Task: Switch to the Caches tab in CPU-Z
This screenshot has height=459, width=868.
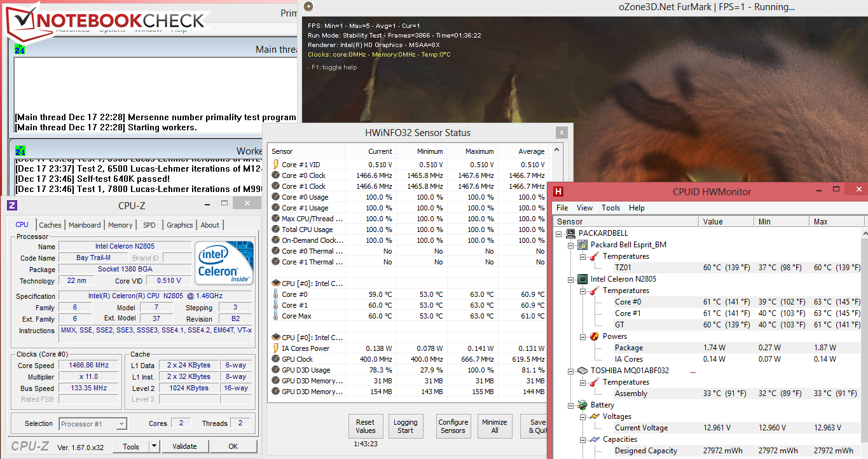Action: tap(50, 225)
